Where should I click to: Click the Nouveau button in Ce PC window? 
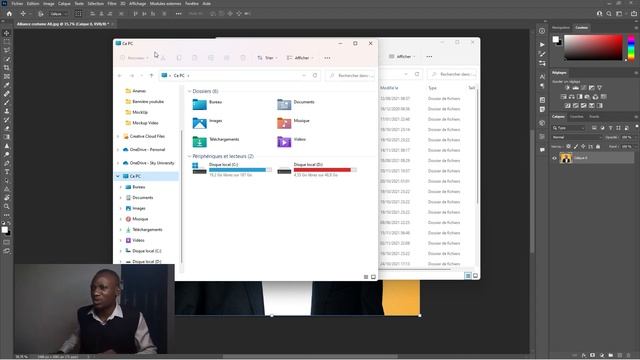coord(135,58)
